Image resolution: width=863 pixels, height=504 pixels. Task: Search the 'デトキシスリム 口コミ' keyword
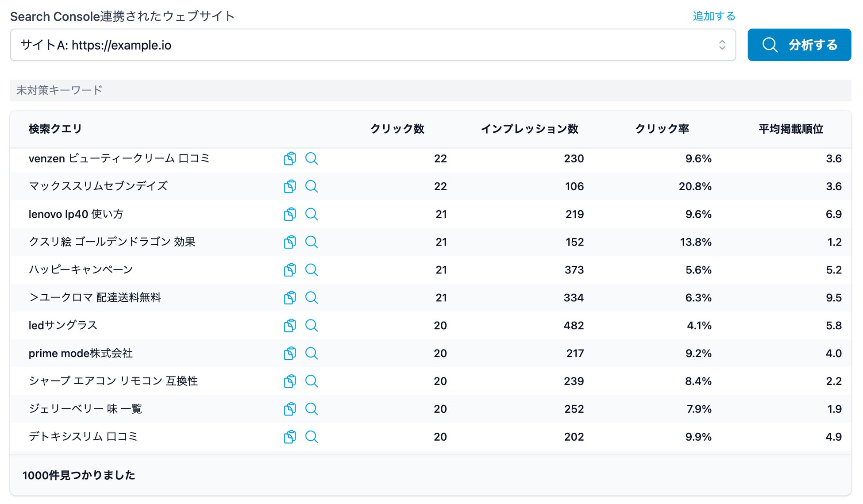tap(312, 437)
